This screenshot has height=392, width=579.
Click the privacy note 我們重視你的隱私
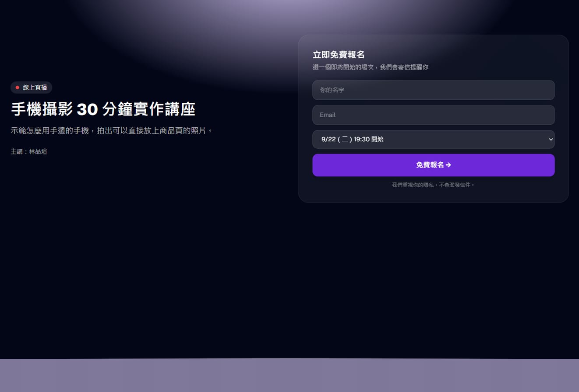click(x=433, y=185)
